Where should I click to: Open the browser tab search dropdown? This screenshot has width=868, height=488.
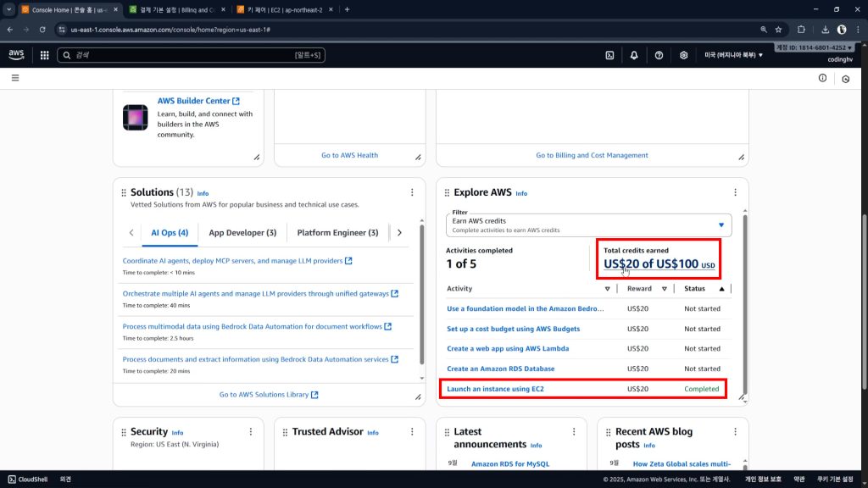tap(8, 9)
